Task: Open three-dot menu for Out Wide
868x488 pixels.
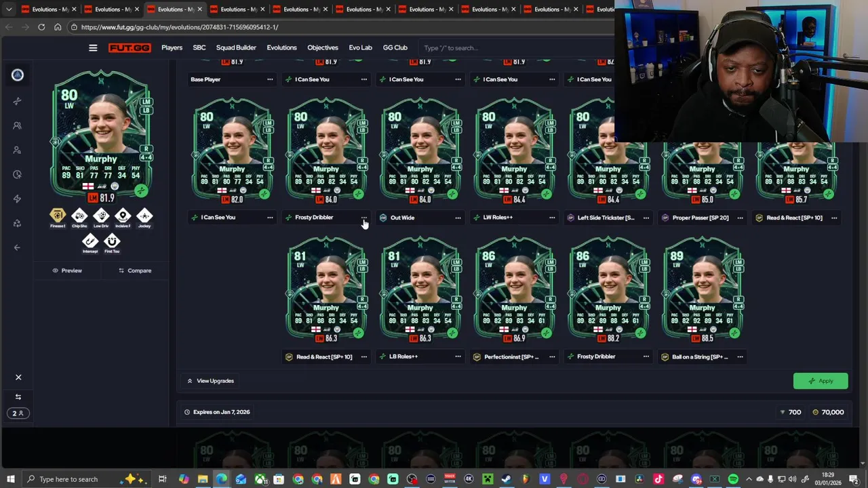Action: coord(458,218)
